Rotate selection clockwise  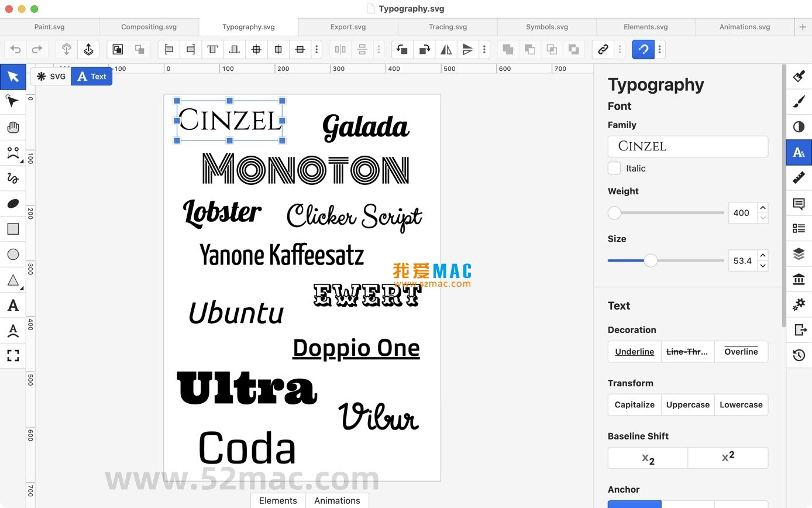point(424,50)
